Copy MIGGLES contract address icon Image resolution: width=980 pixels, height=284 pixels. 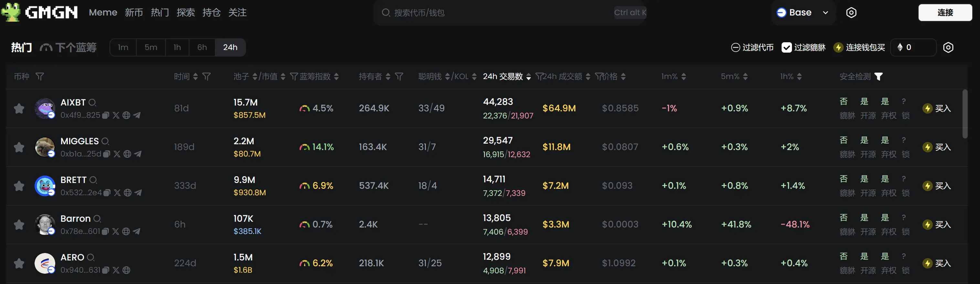(107, 154)
